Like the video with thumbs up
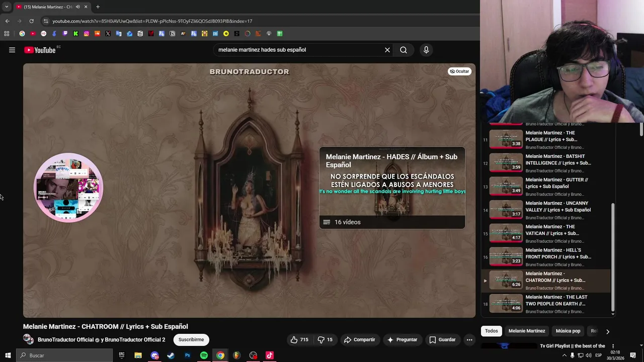This screenshot has height=362, width=644. (299, 340)
